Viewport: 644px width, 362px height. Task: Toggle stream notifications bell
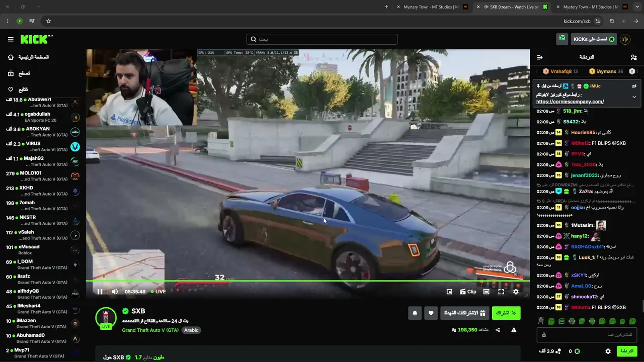click(x=415, y=313)
